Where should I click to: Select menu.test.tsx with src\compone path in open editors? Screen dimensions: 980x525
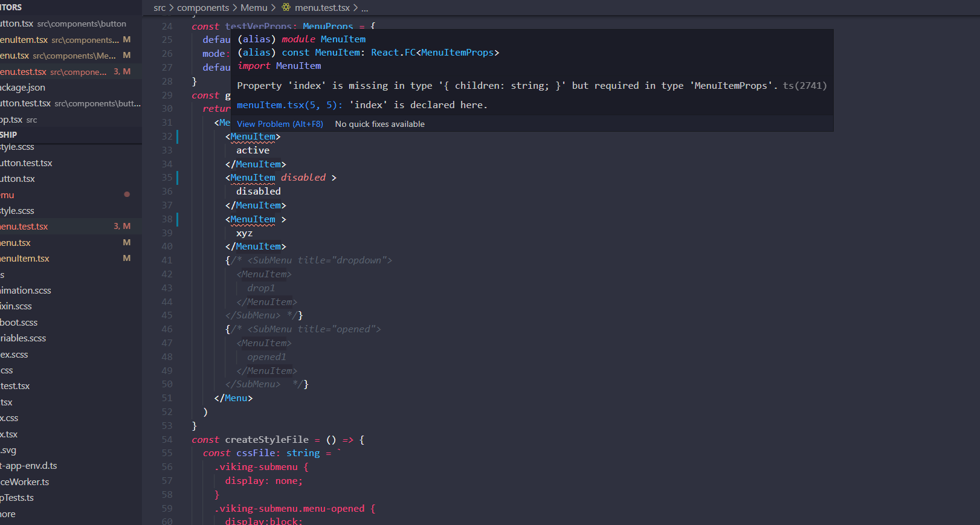click(71, 71)
